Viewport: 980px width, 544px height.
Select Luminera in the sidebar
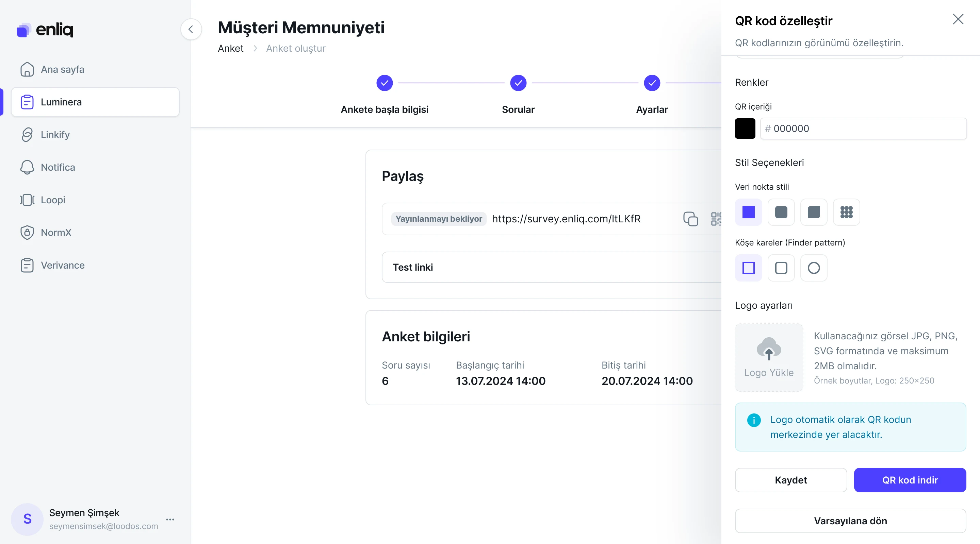point(95,102)
